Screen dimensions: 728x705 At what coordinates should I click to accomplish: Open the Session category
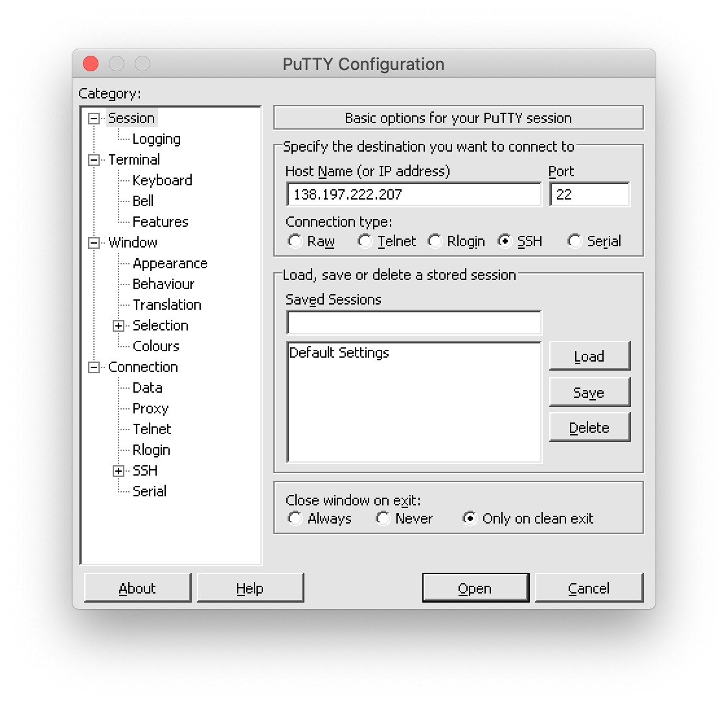point(131,118)
